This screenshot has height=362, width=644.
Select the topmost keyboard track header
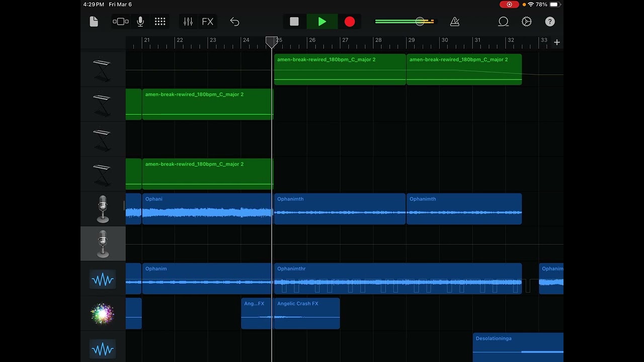coord(103,70)
